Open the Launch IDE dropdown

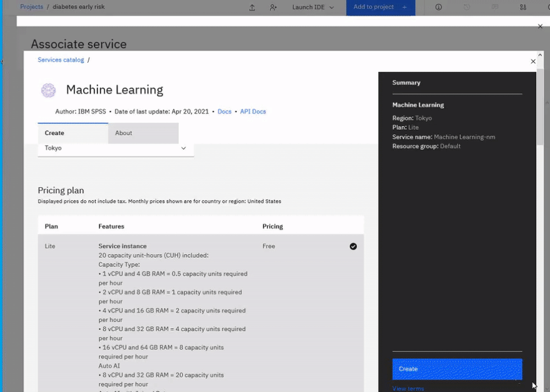pos(313,7)
